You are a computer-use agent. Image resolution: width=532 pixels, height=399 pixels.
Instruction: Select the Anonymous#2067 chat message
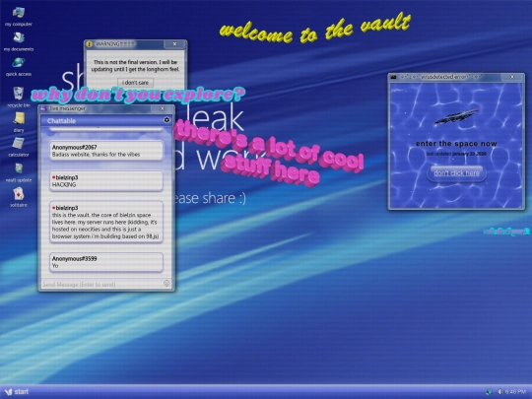pos(106,151)
